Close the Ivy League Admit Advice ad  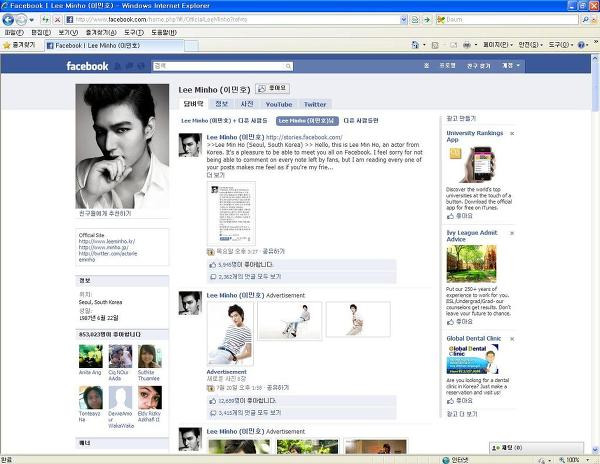(512, 233)
